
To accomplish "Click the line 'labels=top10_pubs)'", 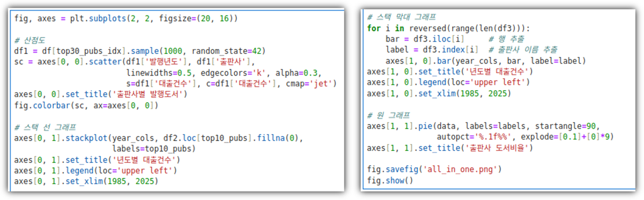I will 154,149.
